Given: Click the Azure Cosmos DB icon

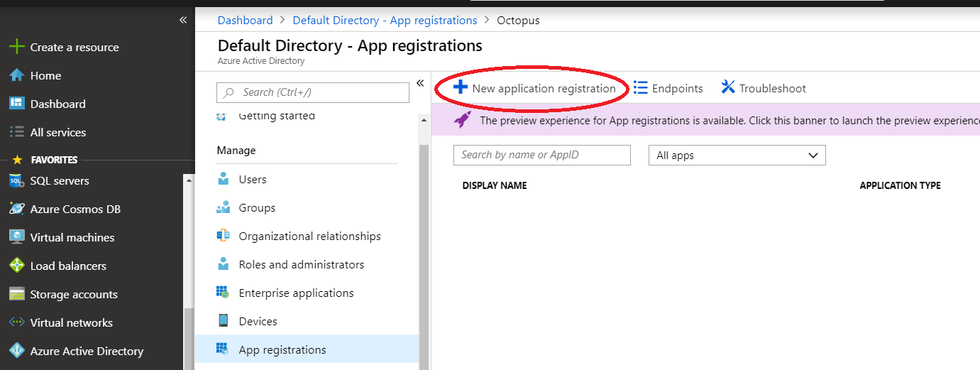Looking at the screenshot, I should [x=16, y=209].
